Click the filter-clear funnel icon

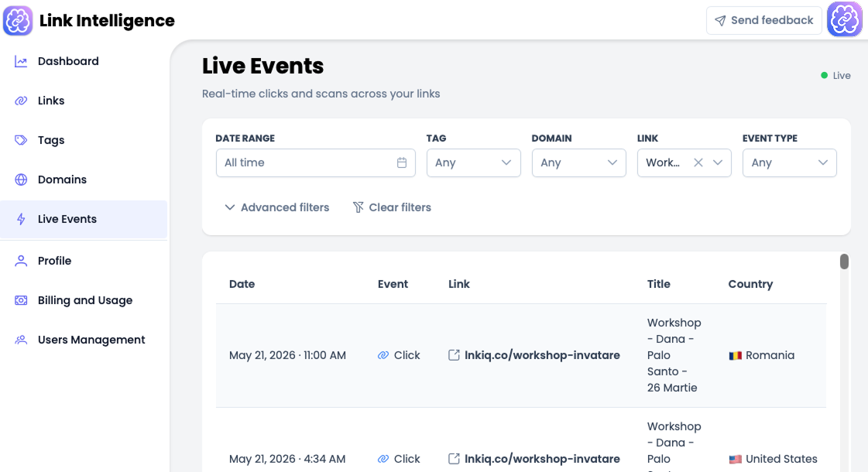359,207
